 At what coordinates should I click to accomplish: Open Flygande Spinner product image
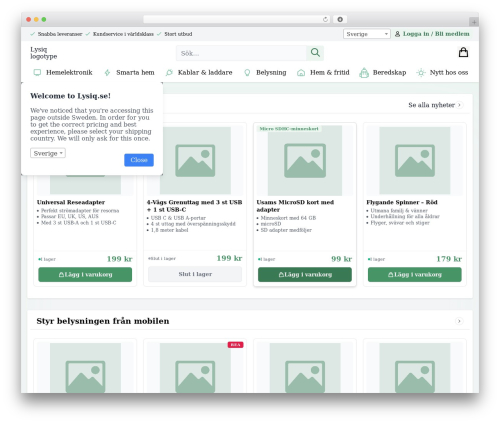pos(415,161)
